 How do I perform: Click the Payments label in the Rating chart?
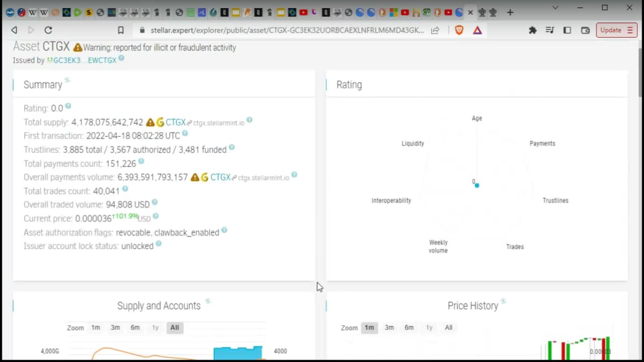[x=542, y=143]
